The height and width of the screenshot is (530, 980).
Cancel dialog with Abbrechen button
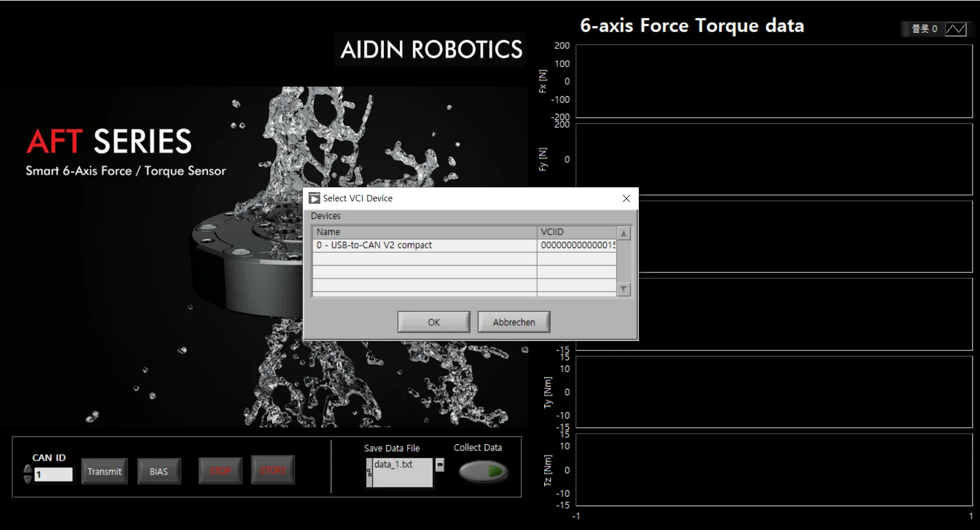click(514, 322)
